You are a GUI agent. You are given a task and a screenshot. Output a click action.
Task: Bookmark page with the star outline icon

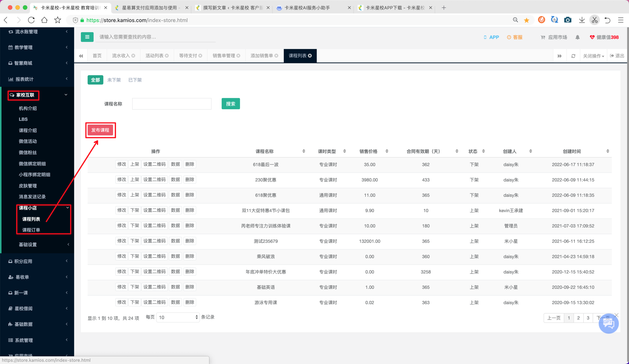58,20
